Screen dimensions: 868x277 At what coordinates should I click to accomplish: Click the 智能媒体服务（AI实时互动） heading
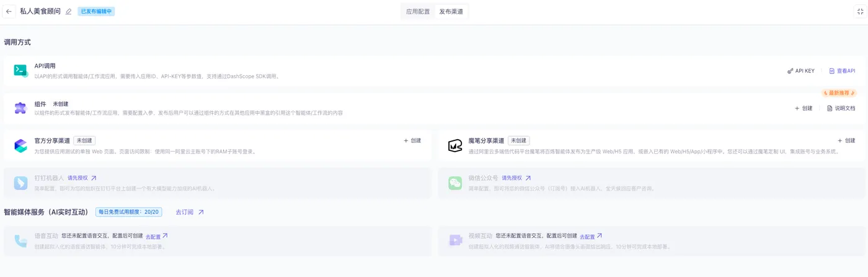coord(46,212)
